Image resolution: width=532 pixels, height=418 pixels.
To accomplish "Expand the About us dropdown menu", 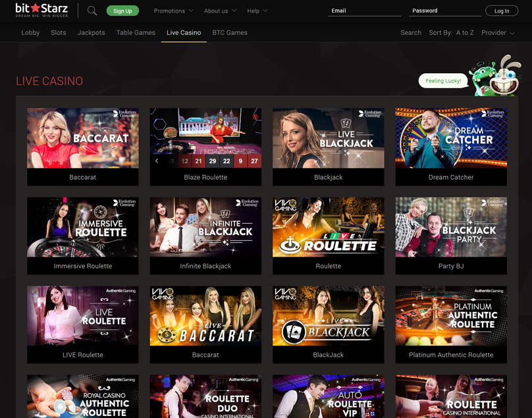I will point(220,11).
